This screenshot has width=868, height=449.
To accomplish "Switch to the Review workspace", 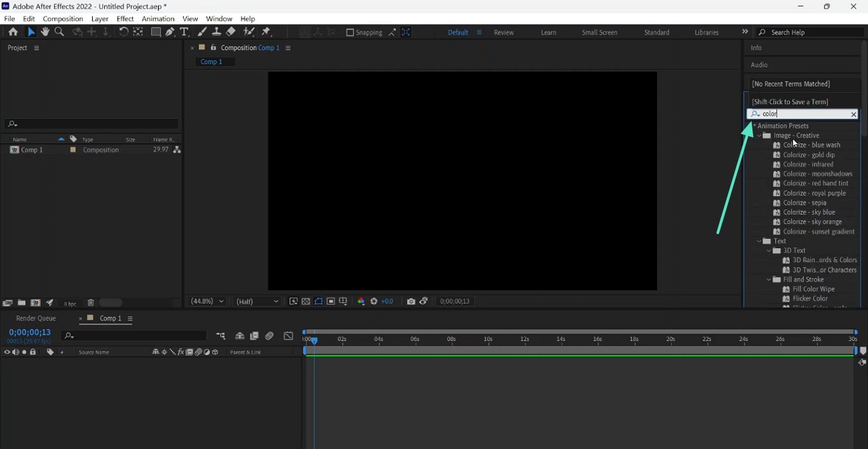I will (504, 33).
